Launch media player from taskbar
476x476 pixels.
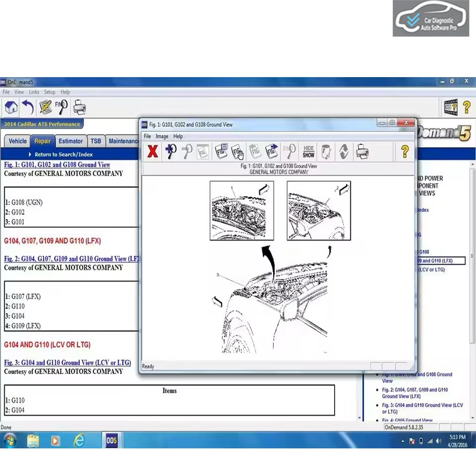tap(55, 440)
